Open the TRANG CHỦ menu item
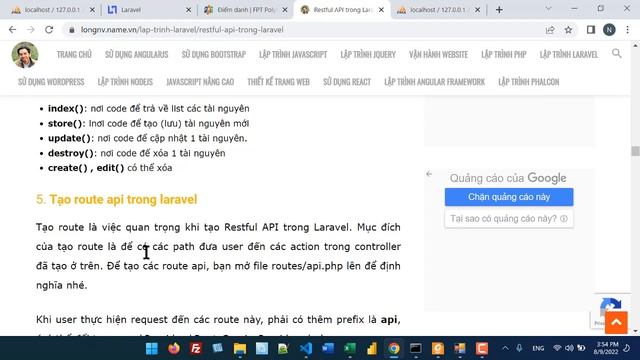Viewport: 640px width, 360px height. 74,54
